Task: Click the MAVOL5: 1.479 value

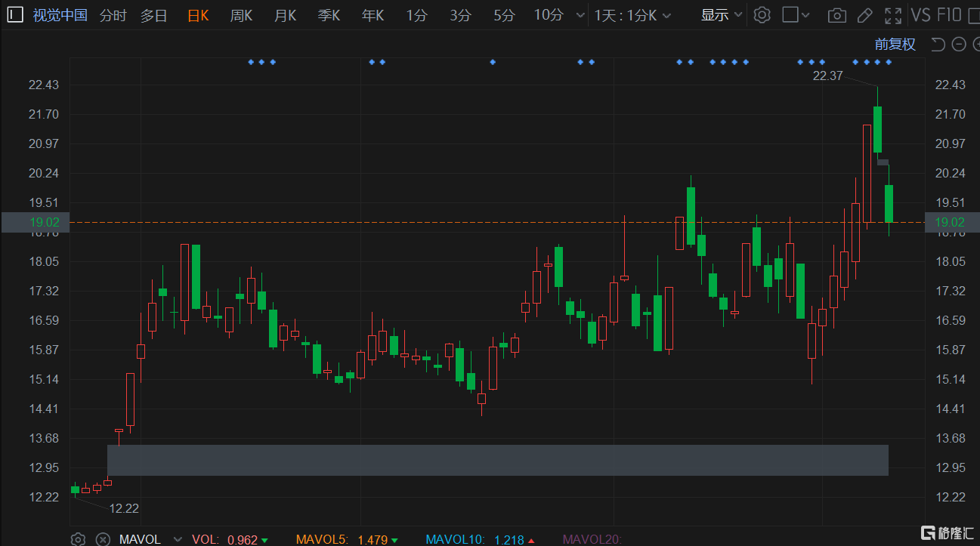Action: pos(348,539)
